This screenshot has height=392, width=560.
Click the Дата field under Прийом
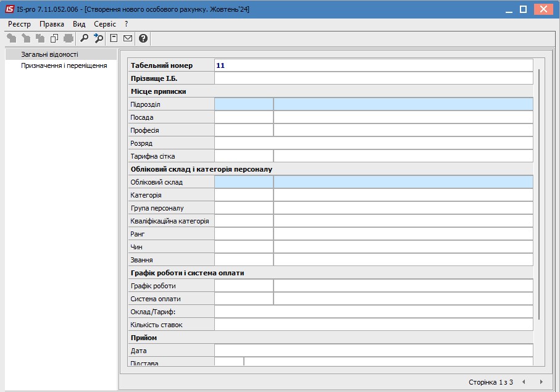tap(374, 351)
